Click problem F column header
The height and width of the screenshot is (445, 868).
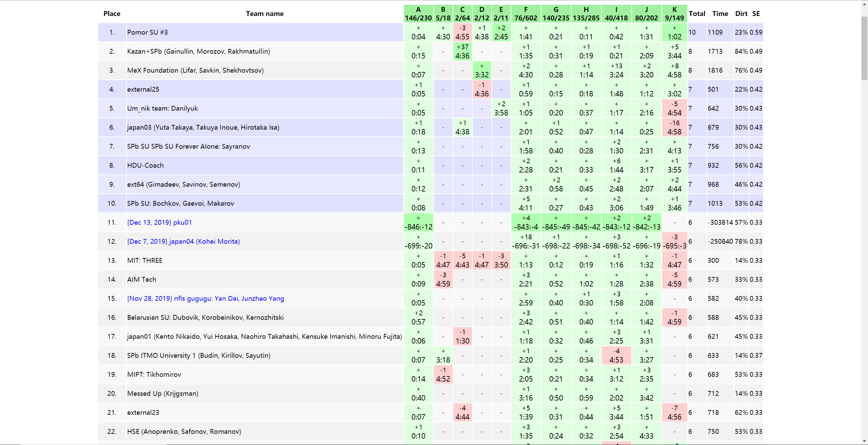click(x=526, y=14)
